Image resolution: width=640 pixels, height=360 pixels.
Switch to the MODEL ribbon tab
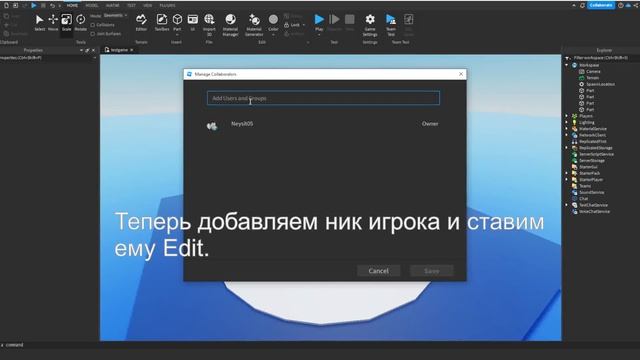[x=92, y=6]
